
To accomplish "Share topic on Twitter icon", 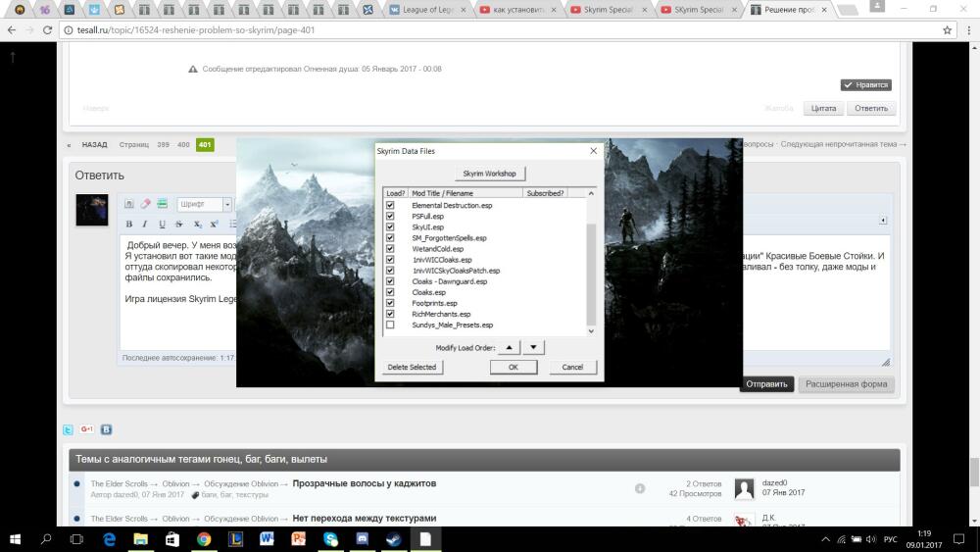I will click(69, 429).
